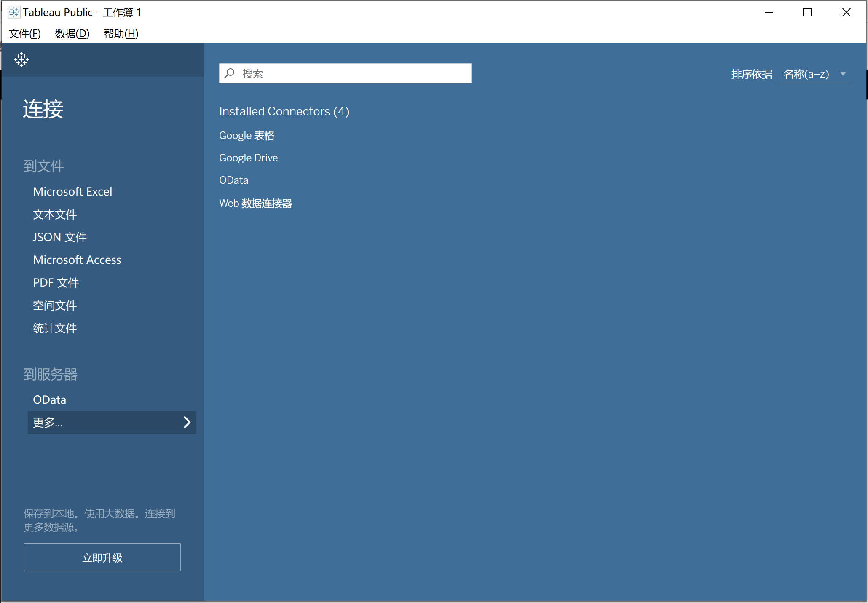
Task: Open the 数据(D) menu
Action: point(72,33)
